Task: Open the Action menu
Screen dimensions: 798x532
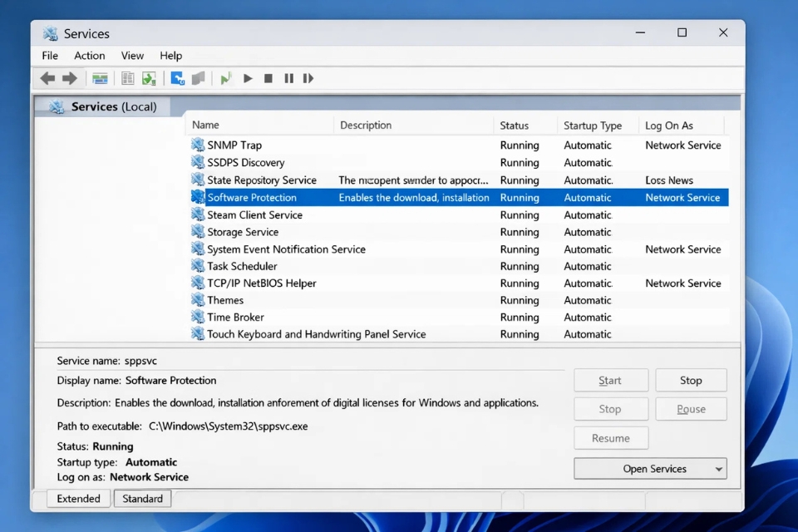Action: click(x=89, y=56)
